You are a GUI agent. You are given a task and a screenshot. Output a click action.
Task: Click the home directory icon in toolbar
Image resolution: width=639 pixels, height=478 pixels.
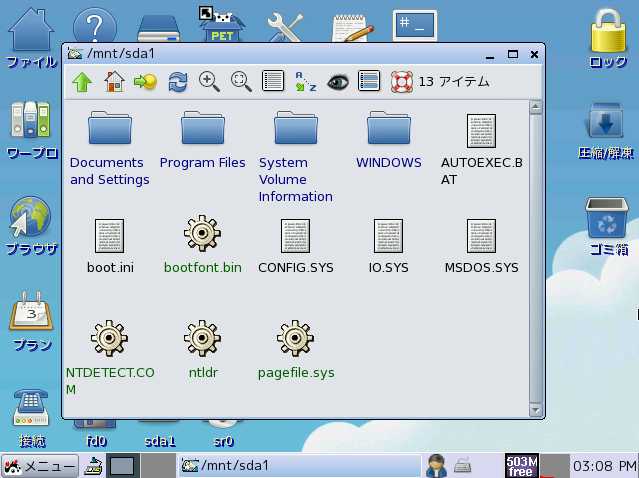[114, 82]
